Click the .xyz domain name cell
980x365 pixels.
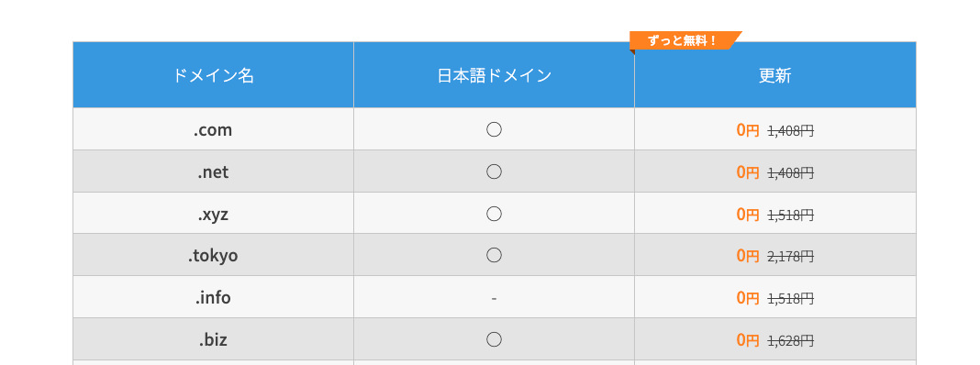click(213, 213)
